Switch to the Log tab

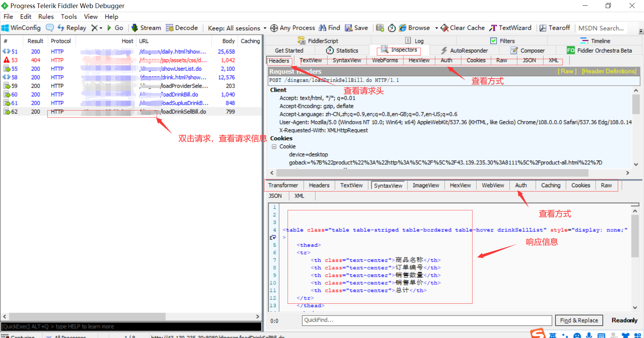(414, 41)
